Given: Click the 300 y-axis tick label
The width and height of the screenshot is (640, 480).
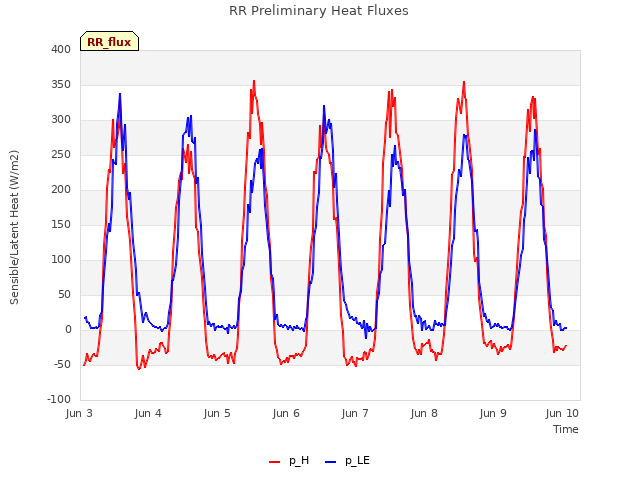Looking at the screenshot, I should [x=61, y=120].
